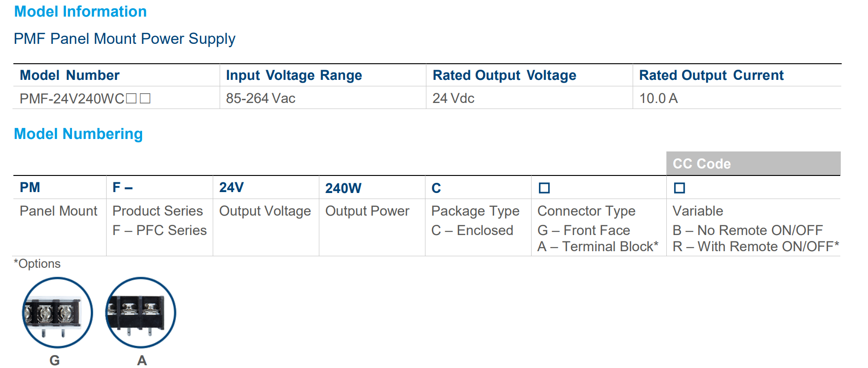Select the 85-264 Vac value cell
Image resolution: width=868 pixels, height=368 pixels.
click(x=260, y=98)
